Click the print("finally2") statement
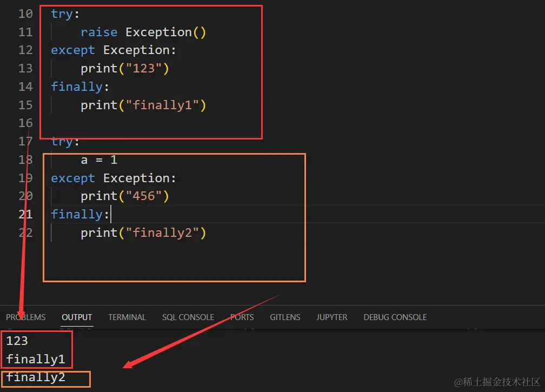 click(x=143, y=233)
